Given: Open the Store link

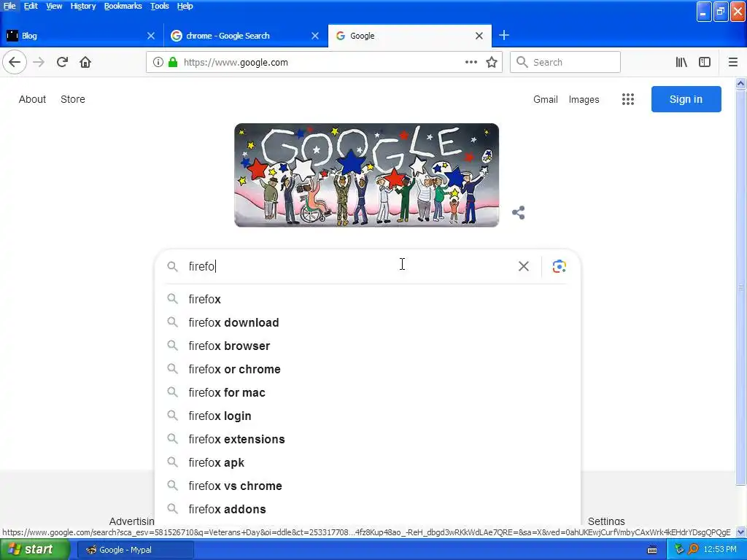Looking at the screenshot, I should [x=73, y=99].
